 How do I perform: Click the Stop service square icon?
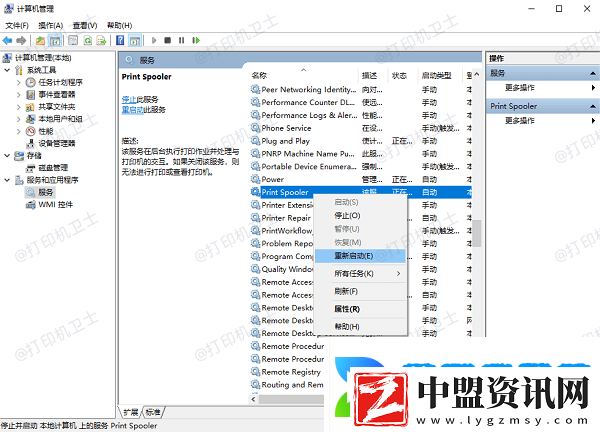tap(168, 40)
